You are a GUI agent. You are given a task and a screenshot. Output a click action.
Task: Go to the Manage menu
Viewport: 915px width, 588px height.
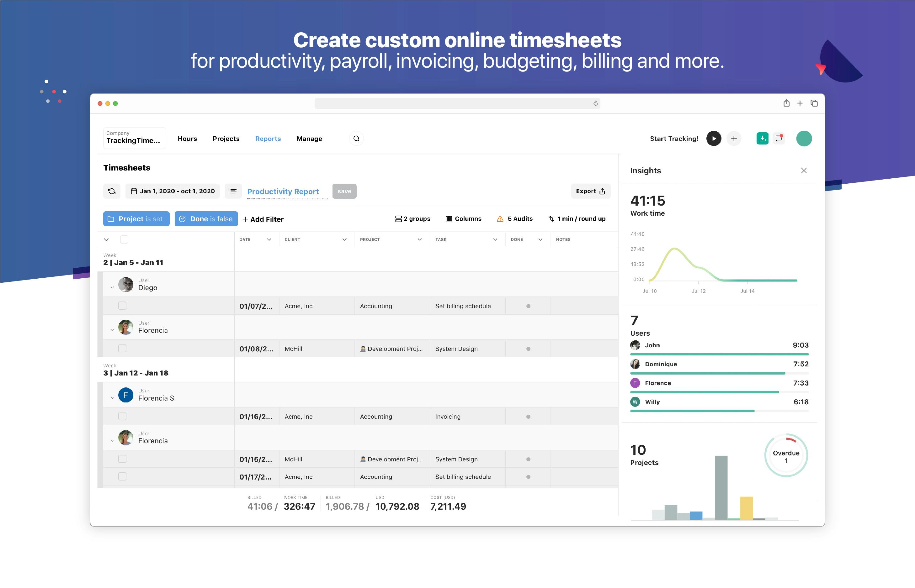(x=309, y=139)
